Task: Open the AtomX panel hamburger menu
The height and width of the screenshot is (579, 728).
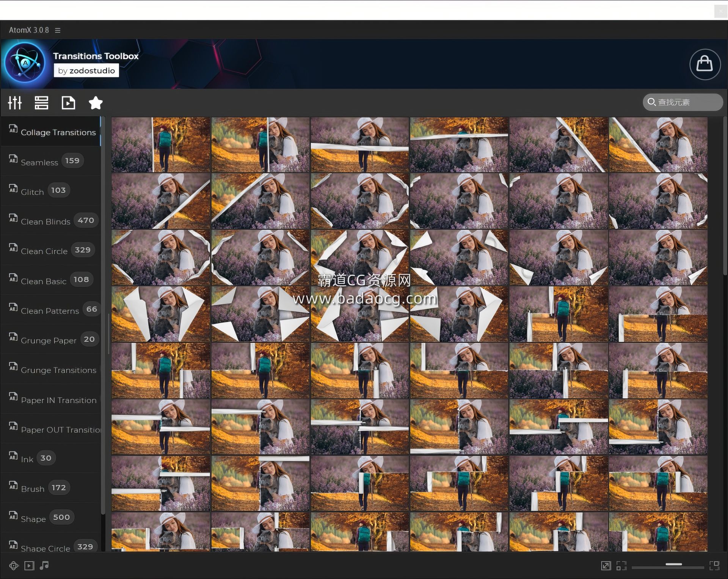Action: 58,30
